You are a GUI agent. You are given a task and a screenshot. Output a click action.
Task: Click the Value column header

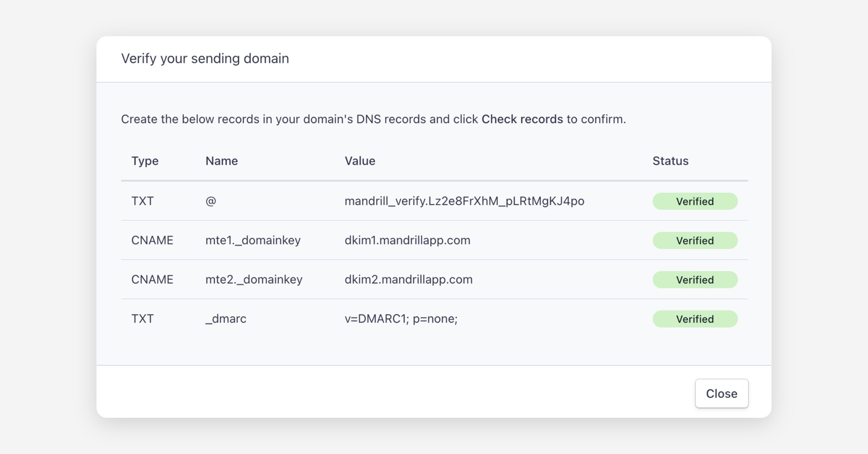tap(360, 161)
